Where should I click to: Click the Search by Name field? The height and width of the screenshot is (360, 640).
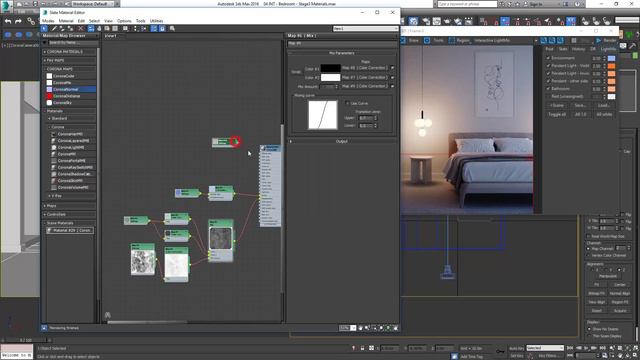pyautogui.click(x=73, y=42)
